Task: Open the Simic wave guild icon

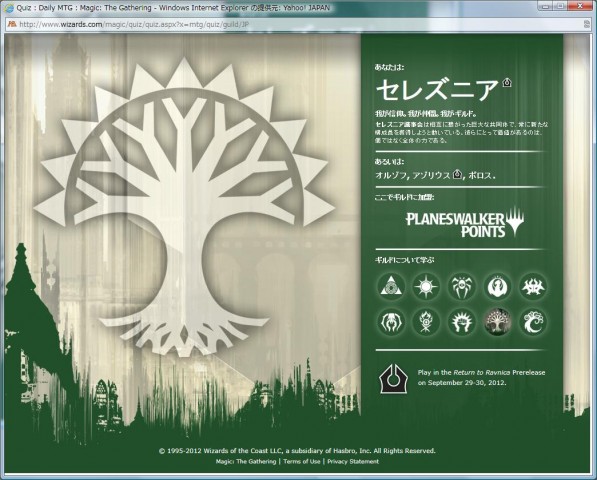Action: coord(533,322)
